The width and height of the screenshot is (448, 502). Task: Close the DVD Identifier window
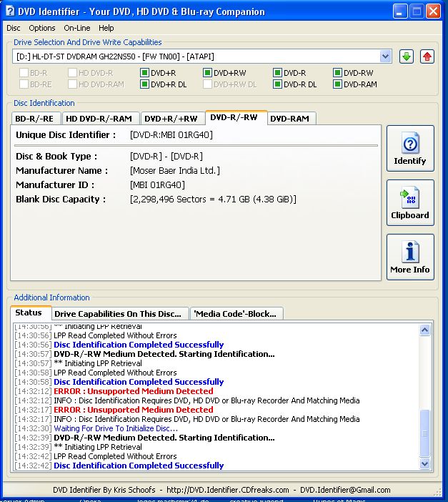[434, 11]
